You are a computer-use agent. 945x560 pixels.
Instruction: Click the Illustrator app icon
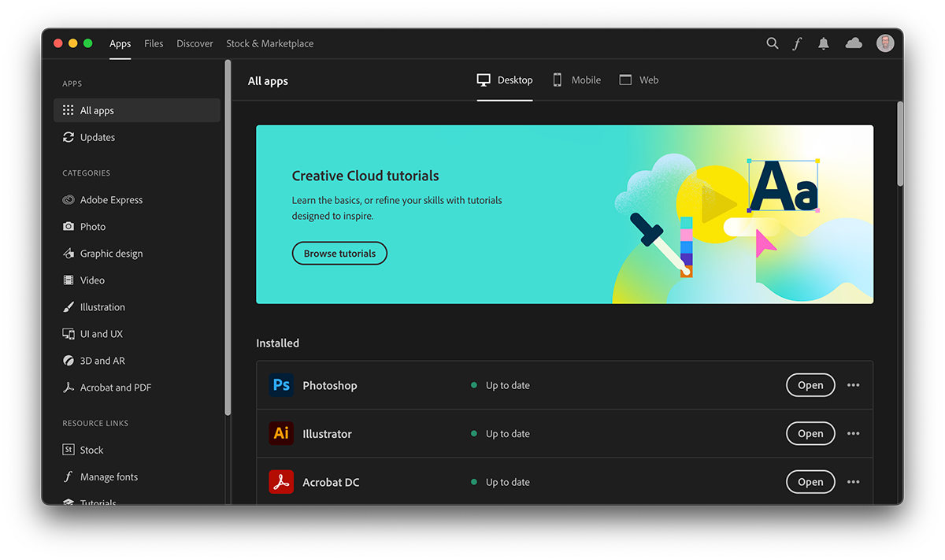click(281, 433)
